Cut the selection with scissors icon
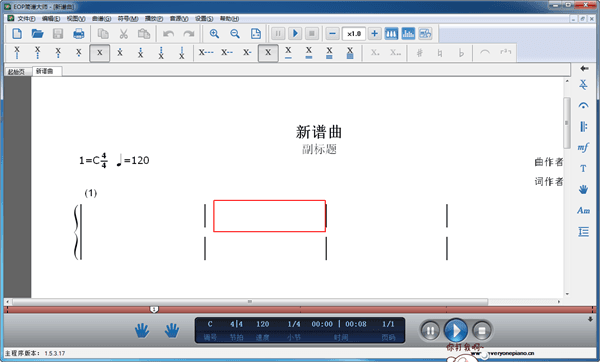 [x=123, y=34]
